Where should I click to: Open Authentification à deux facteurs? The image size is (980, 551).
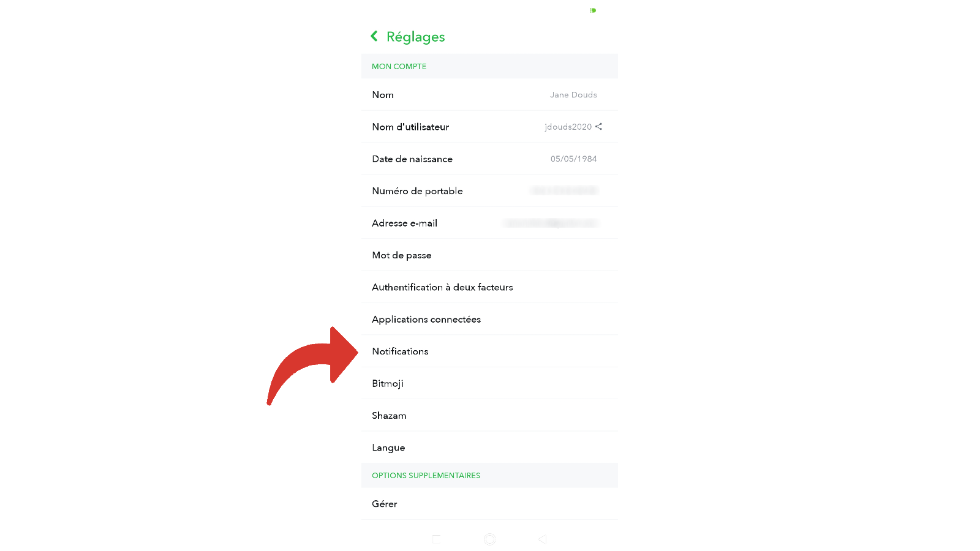coord(489,287)
